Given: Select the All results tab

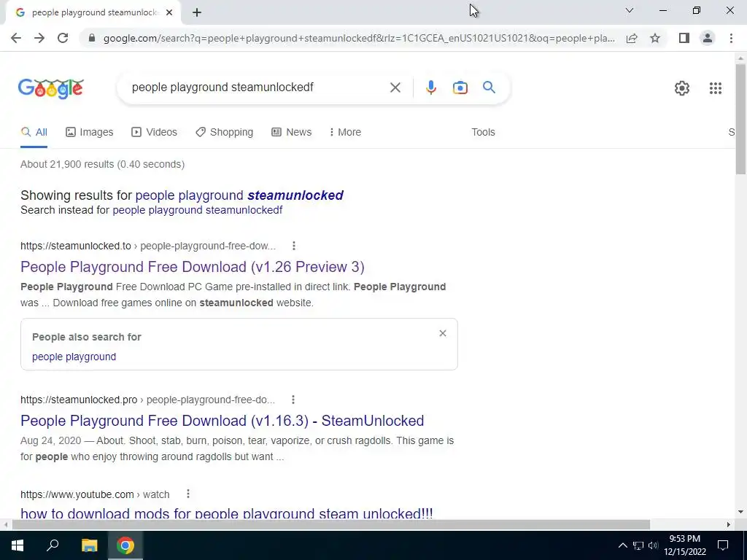Looking at the screenshot, I should (x=34, y=133).
